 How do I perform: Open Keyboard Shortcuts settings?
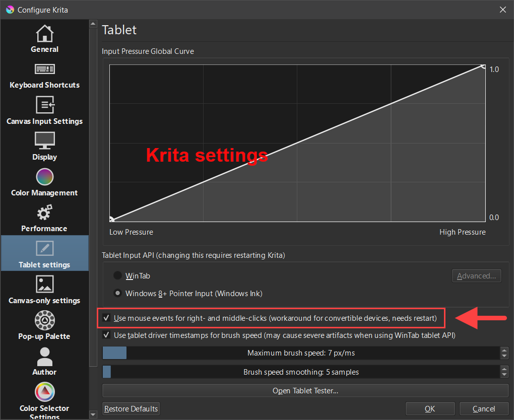click(x=44, y=75)
